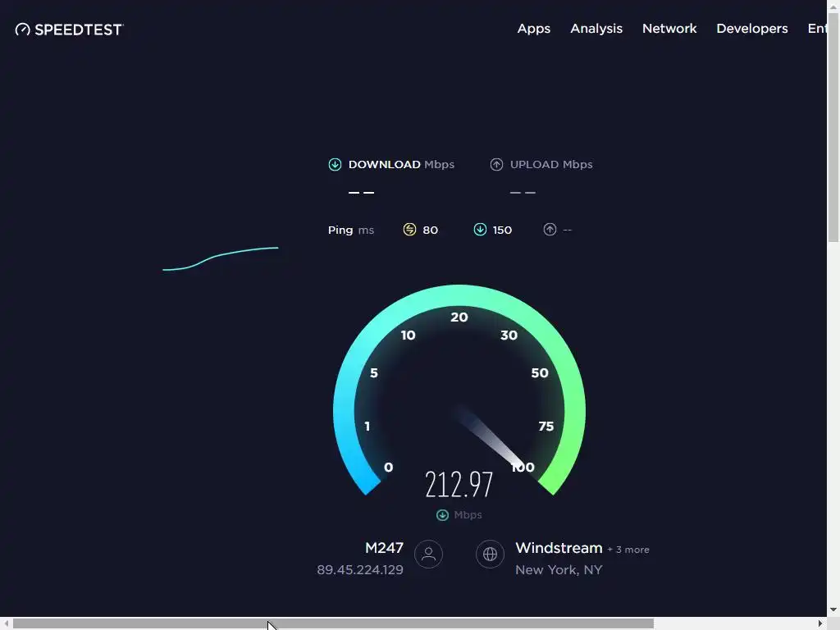This screenshot has height=630, width=840.
Task: Click the download icon under speed reading
Action: [442, 515]
